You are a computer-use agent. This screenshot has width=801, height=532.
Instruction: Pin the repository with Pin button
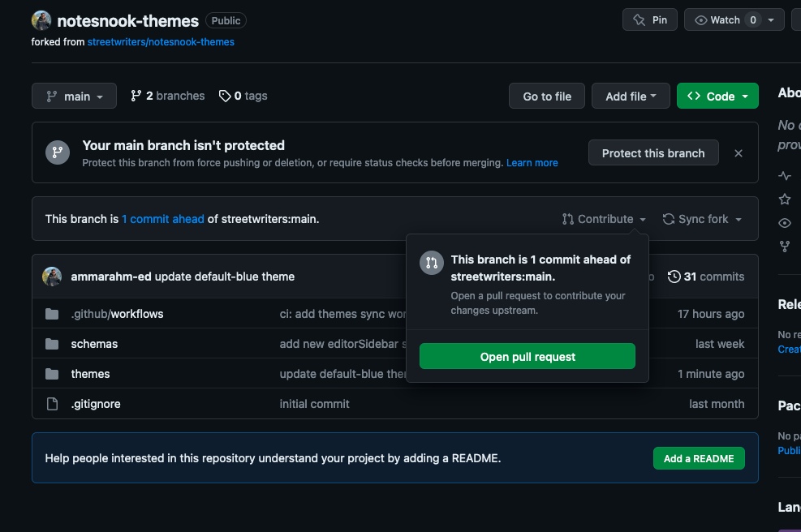coord(650,20)
